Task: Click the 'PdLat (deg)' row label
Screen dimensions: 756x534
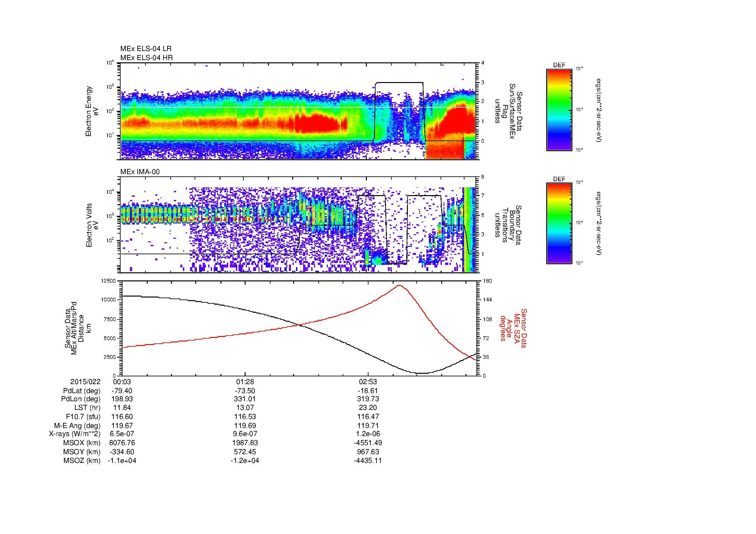Action: (x=82, y=391)
